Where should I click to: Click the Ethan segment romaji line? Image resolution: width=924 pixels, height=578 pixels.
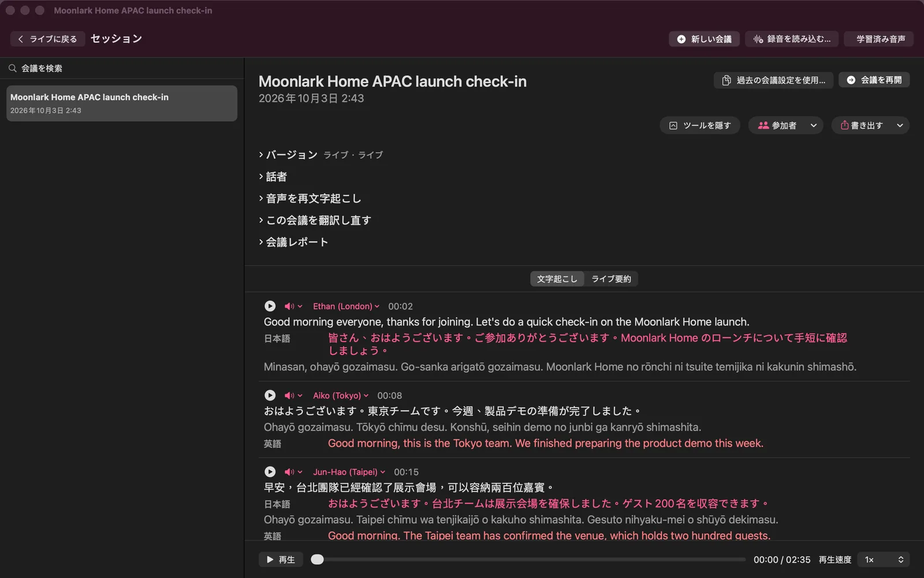560,366
